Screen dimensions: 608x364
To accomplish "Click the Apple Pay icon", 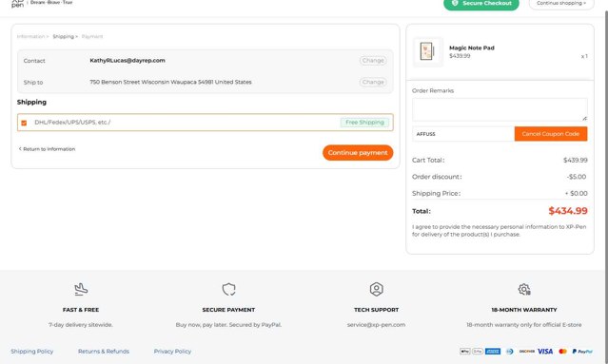I will click(x=465, y=352).
